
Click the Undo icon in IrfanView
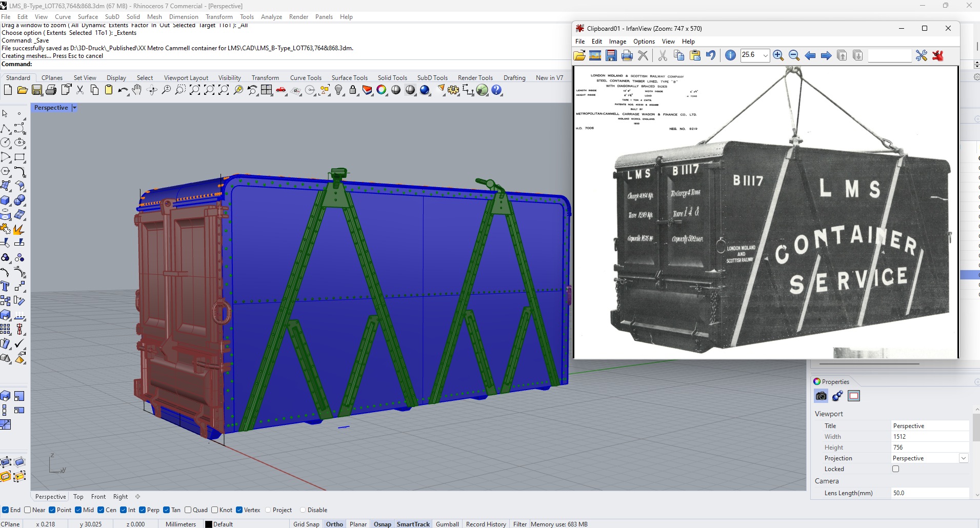[x=712, y=55]
